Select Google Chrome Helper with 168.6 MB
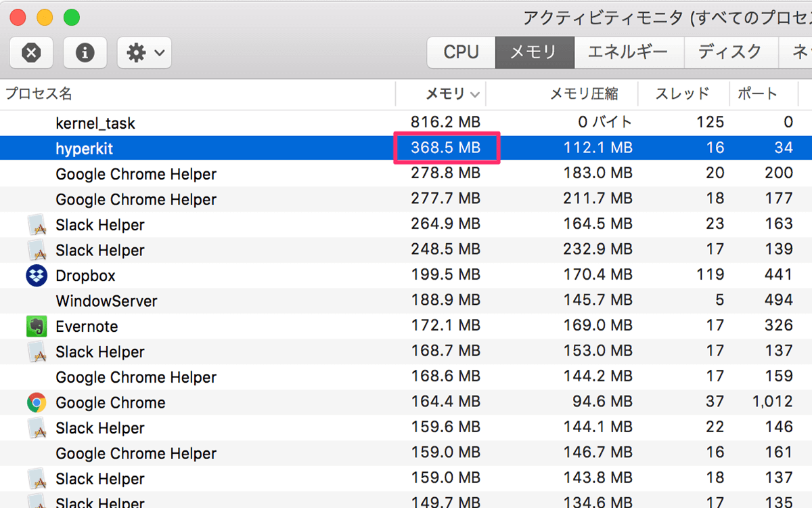 coord(136,377)
